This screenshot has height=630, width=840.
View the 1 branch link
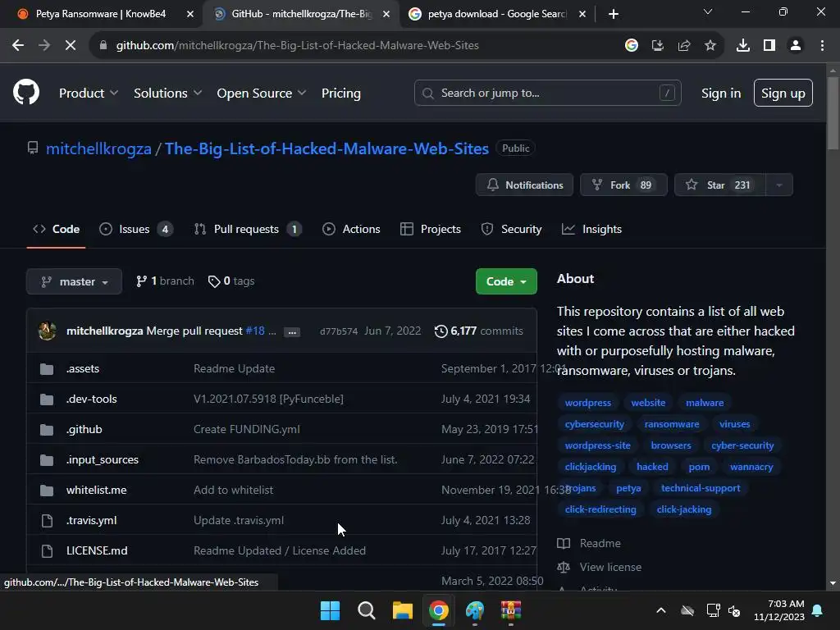point(165,281)
